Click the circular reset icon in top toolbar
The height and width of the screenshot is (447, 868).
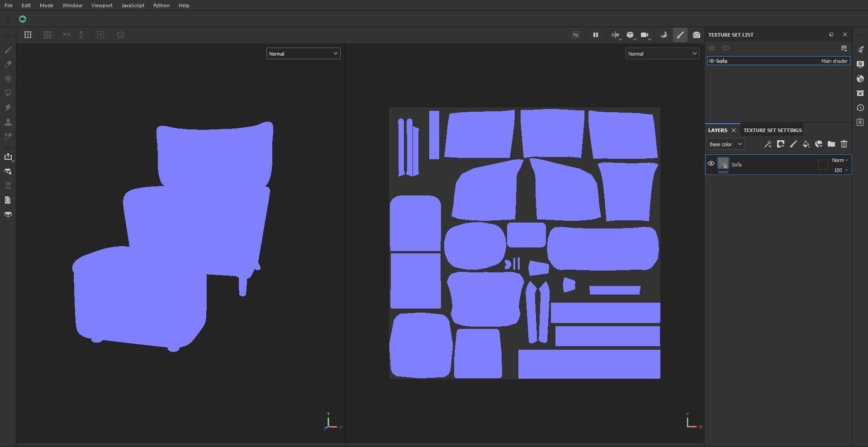pos(120,35)
